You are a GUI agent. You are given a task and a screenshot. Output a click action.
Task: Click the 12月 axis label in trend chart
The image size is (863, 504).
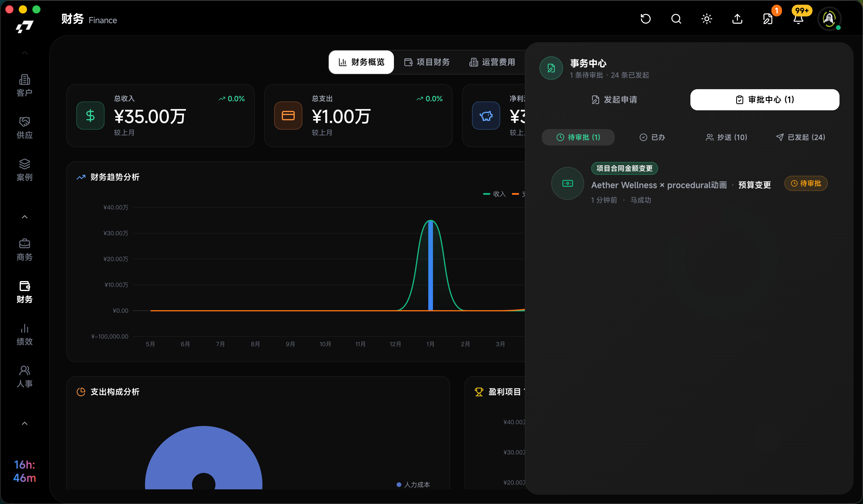(x=395, y=344)
